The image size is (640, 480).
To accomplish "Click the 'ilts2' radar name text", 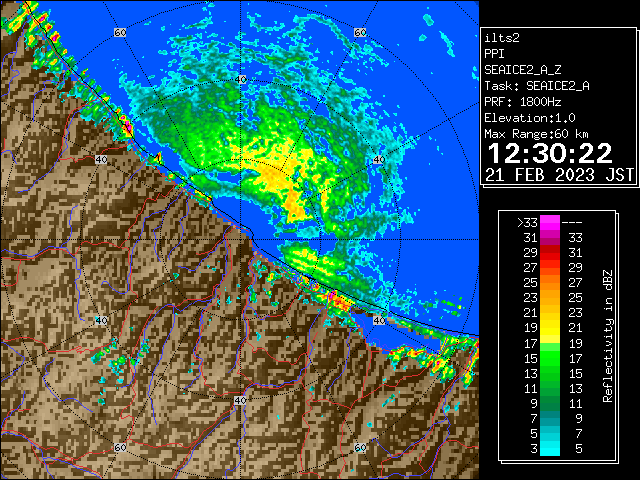I will click(x=502, y=38).
